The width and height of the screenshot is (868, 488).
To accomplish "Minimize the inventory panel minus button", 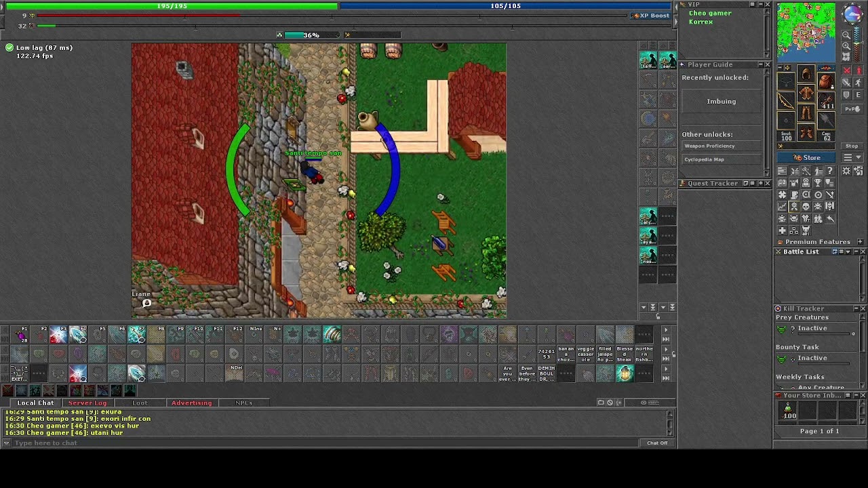I will pos(781,67).
